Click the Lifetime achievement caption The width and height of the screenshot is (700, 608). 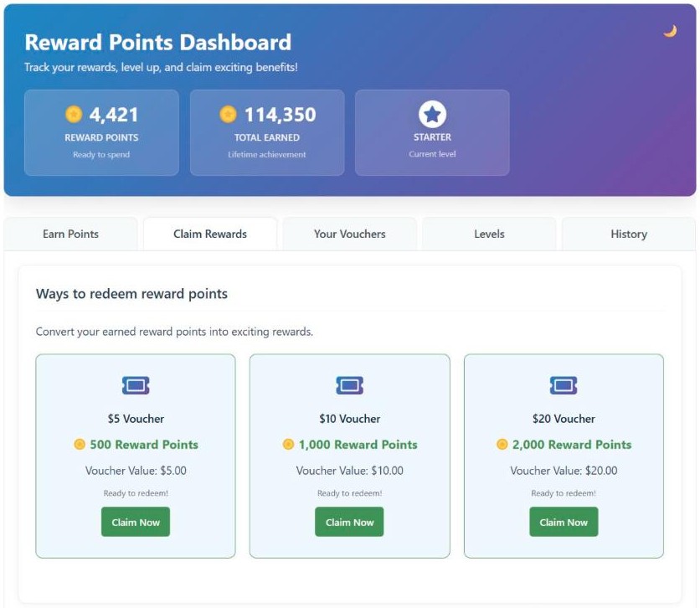tap(267, 154)
